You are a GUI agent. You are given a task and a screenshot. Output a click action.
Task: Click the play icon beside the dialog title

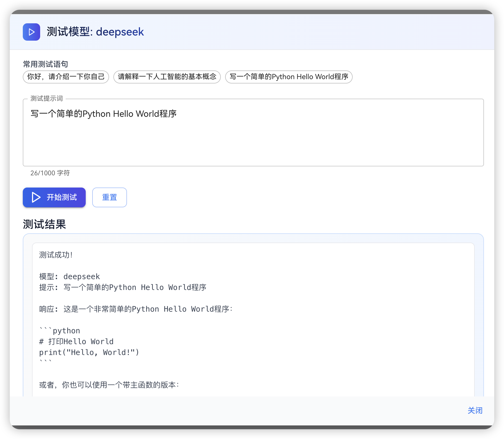(31, 32)
